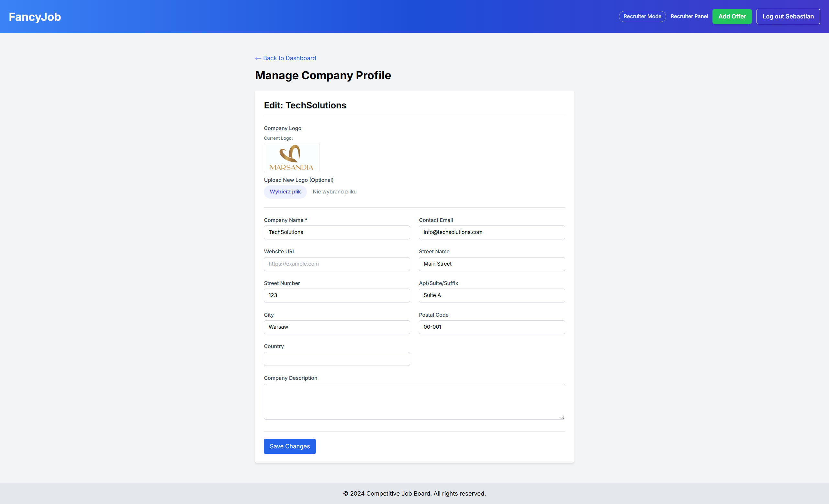Screen dimensions: 829x504
Task: Select the City field
Action: pos(336,327)
